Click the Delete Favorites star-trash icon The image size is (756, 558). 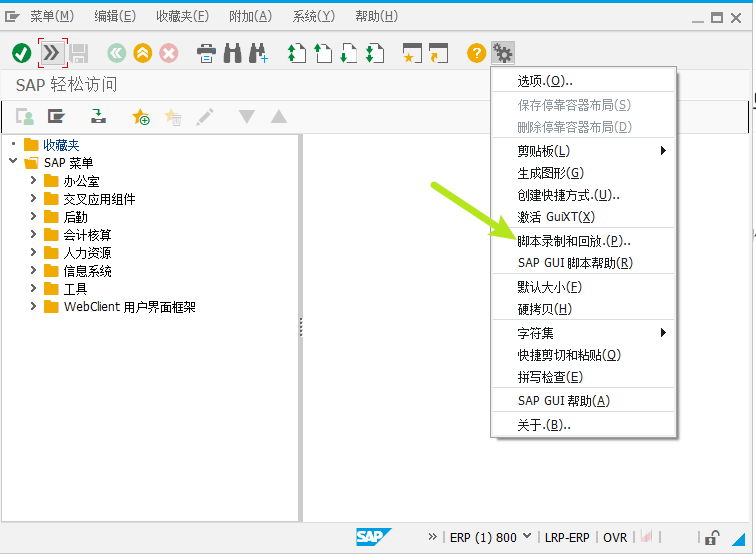173,117
